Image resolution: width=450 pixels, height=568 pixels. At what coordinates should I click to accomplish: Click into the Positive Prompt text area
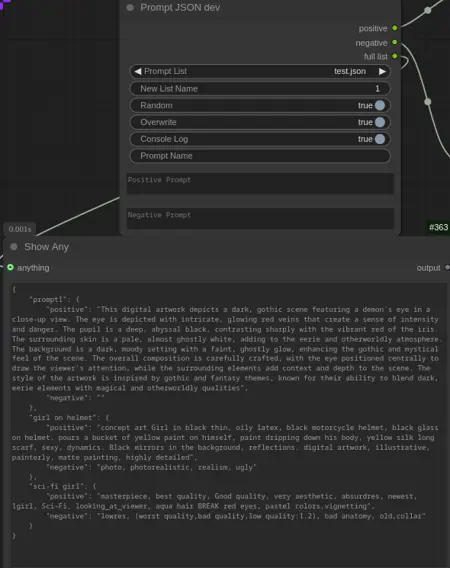260,183
